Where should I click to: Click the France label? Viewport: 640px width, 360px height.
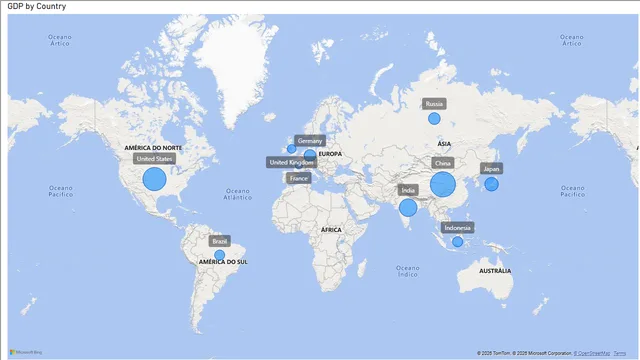pyautogui.click(x=299, y=178)
